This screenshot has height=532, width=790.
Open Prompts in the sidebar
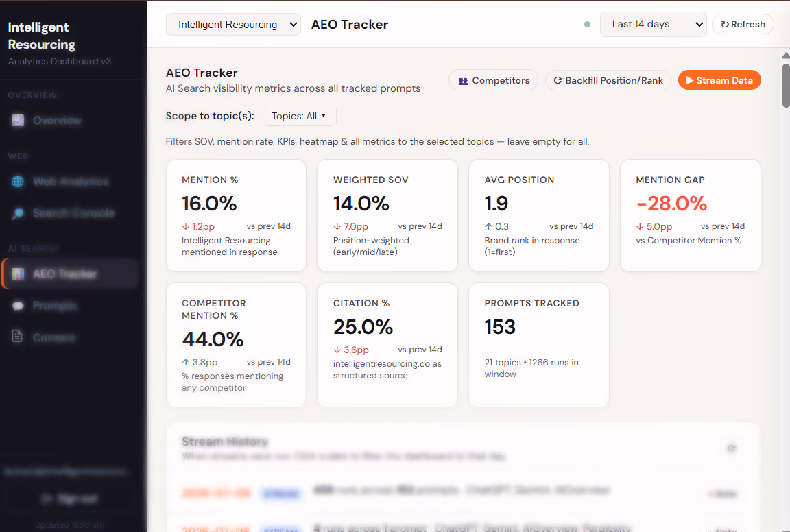[69, 305]
